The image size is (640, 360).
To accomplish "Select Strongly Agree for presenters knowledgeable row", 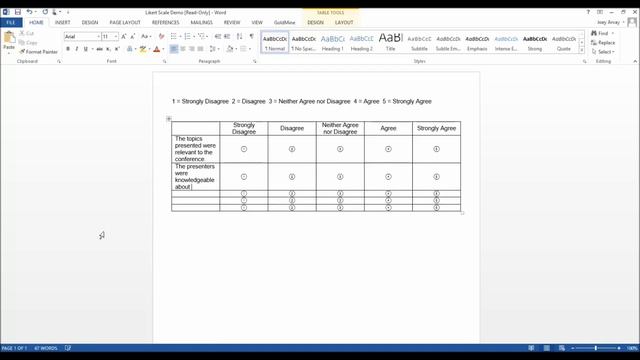I will pos(436,177).
